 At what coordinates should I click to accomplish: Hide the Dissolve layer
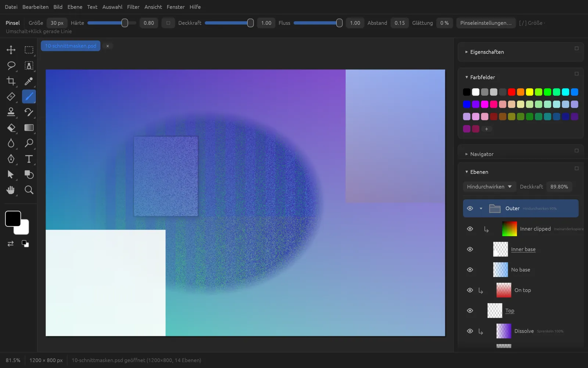(x=470, y=331)
